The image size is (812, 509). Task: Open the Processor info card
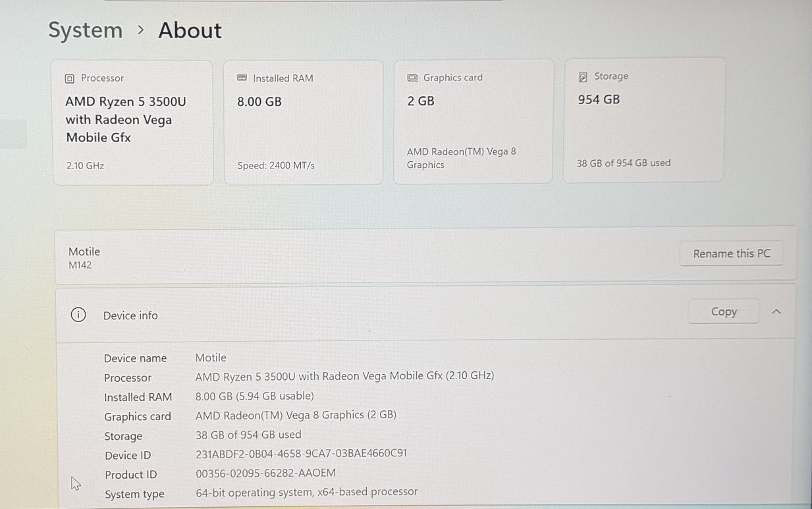coord(133,122)
